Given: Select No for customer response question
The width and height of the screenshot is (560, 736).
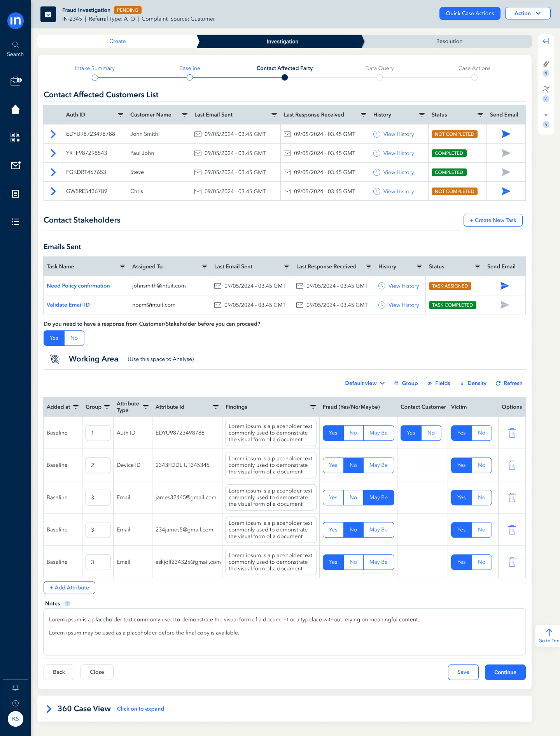Looking at the screenshot, I should pos(74,338).
